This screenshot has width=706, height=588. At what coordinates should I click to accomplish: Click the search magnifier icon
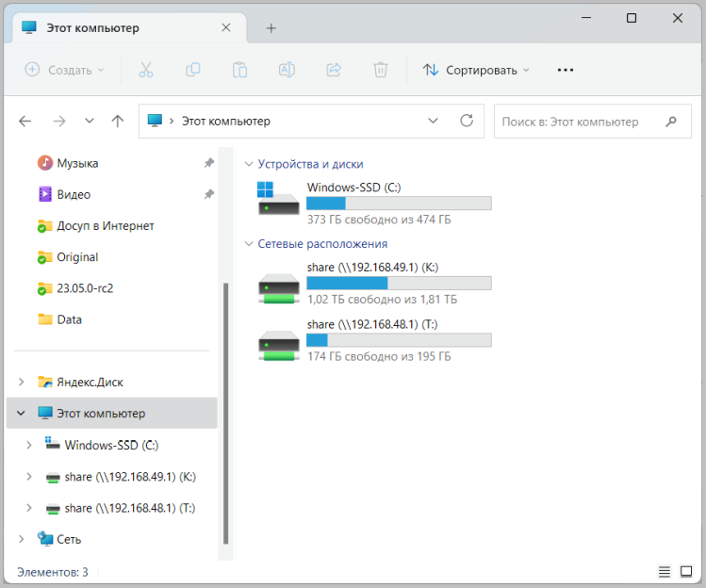click(671, 122)
